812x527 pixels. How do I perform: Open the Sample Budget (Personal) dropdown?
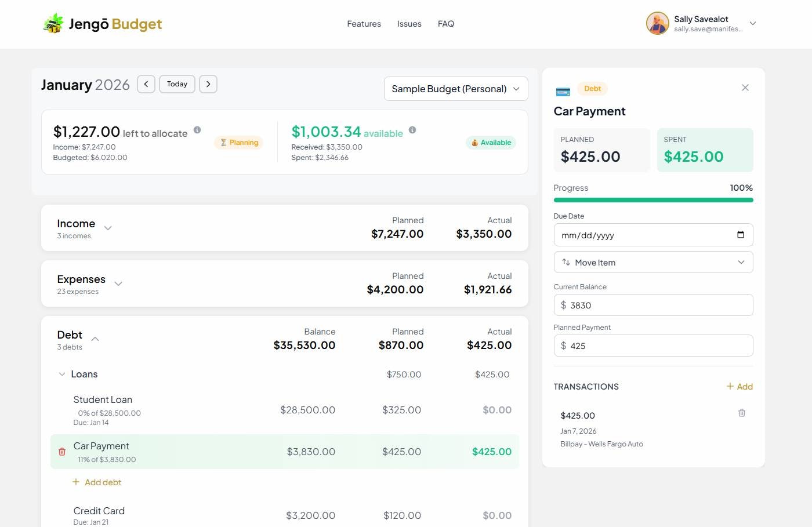point(455,89)
